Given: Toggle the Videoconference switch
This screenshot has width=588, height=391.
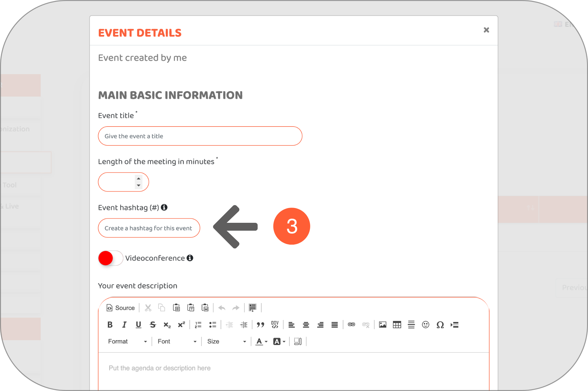Looking at the screenshot, I should [110, 258].
